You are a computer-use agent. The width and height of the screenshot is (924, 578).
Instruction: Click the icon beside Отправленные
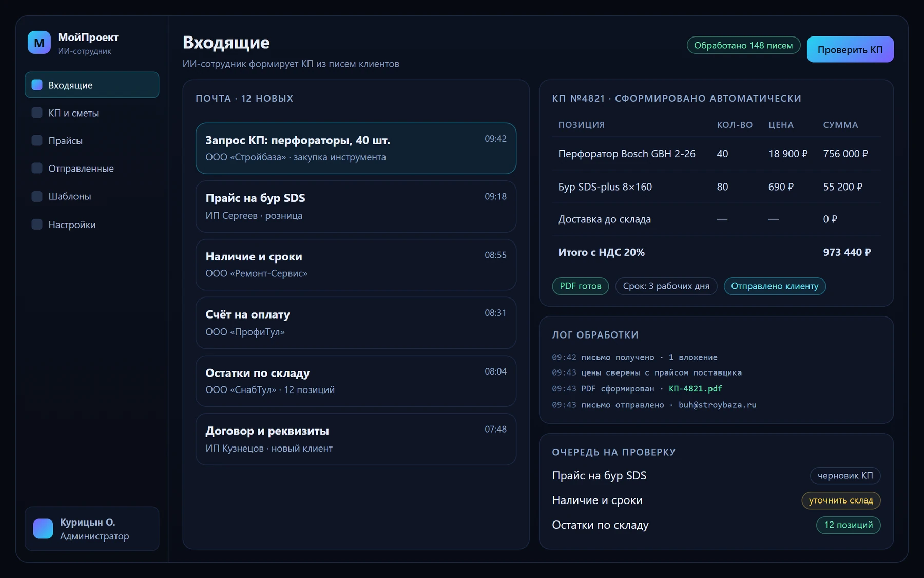click(x=37, y=168)
